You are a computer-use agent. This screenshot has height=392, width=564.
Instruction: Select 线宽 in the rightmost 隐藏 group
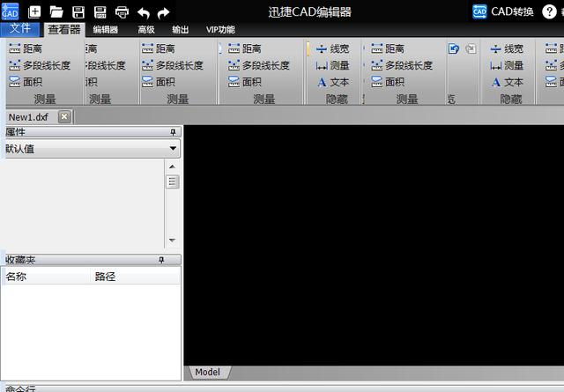point(507,48)
